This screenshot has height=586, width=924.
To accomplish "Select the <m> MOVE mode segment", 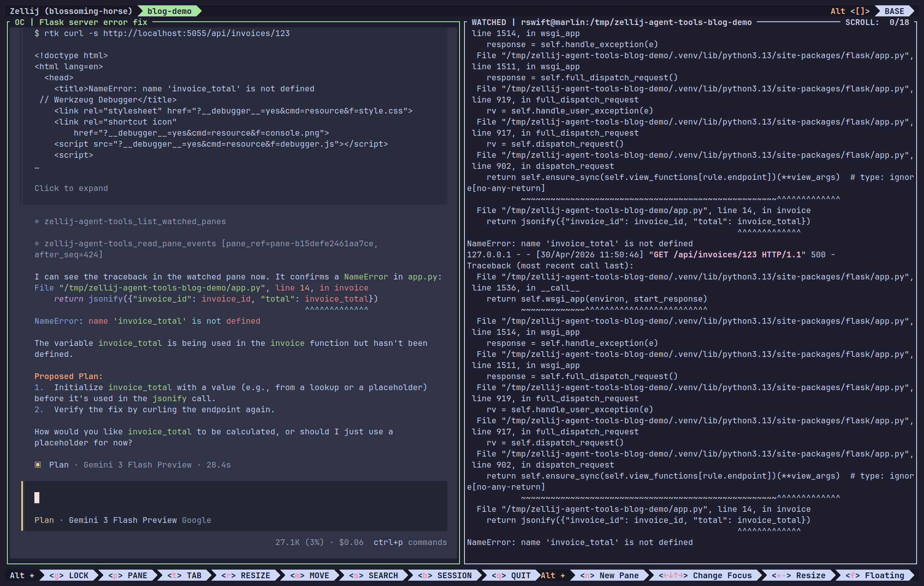I will point(310,575).
